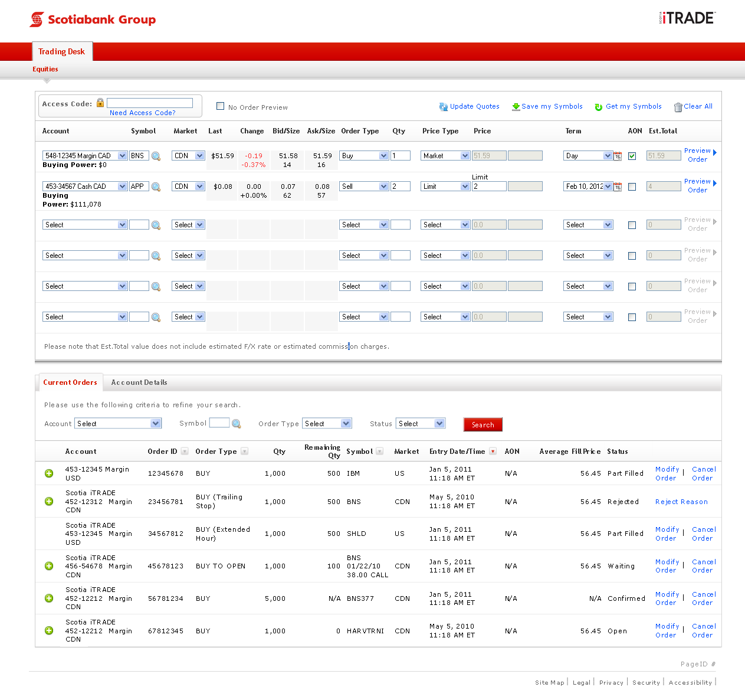Sort orders by Entry Date/Time arrow
The image size is (745, 700).
pyautogui.click(x=493, y=452)
